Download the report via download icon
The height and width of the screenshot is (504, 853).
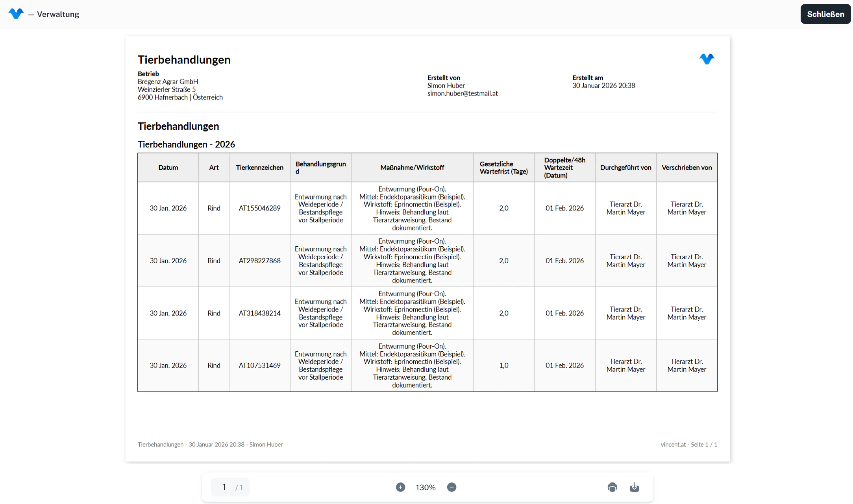[x=634, y=487]
